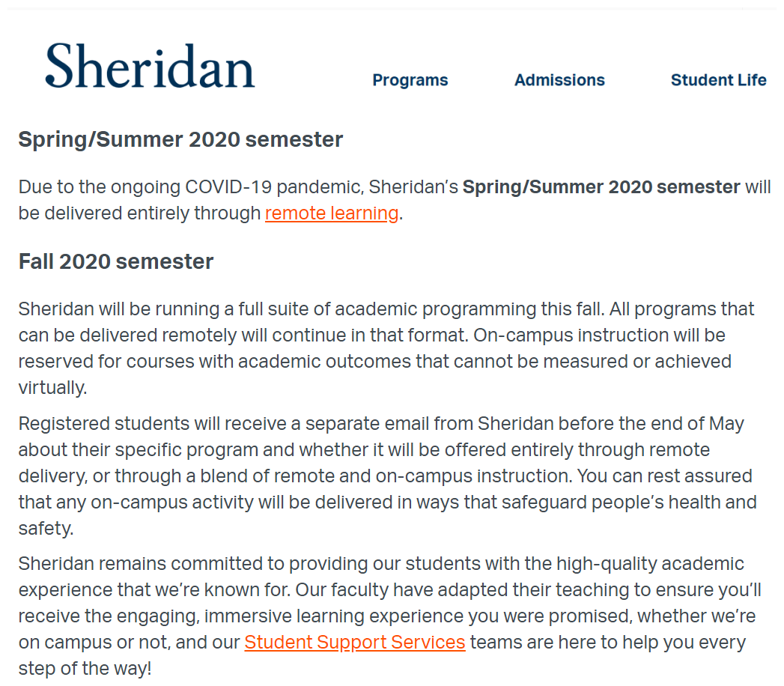Follow the remote learning link

pyautogui.click(x=332, y=213)
